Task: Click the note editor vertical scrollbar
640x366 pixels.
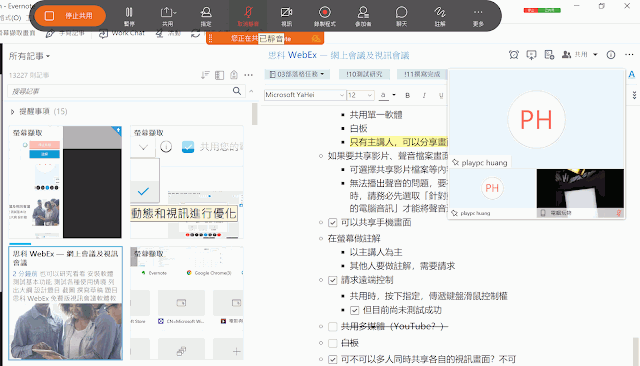Action: (x=636, y=351)
